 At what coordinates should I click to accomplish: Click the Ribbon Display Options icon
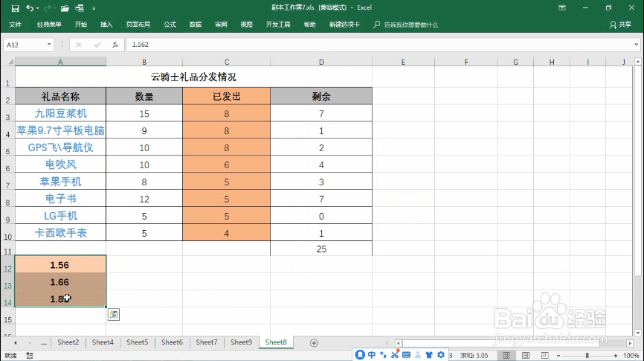pos(562,7)
